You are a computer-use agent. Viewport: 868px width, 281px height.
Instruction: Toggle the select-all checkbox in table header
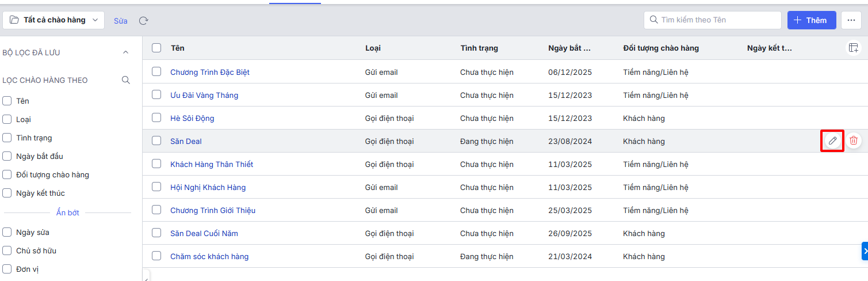coord(156,48)
